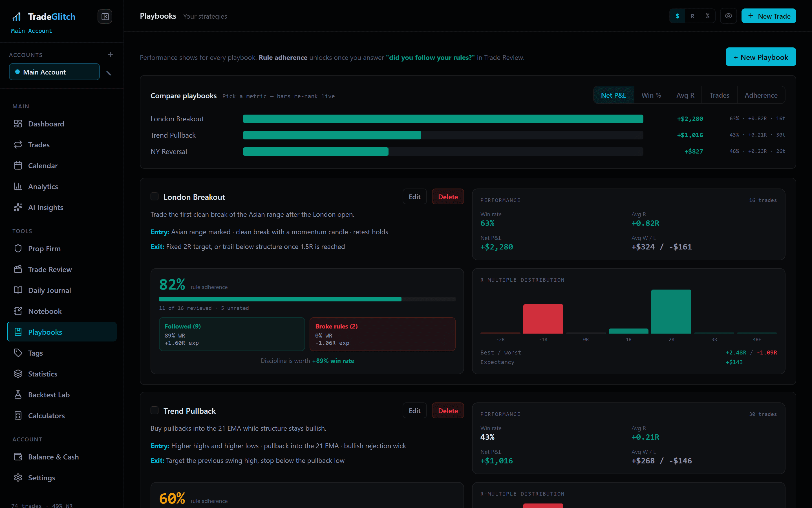Open Calculators icon
Screen dimensions: 812x508
(x=18, y=415)
